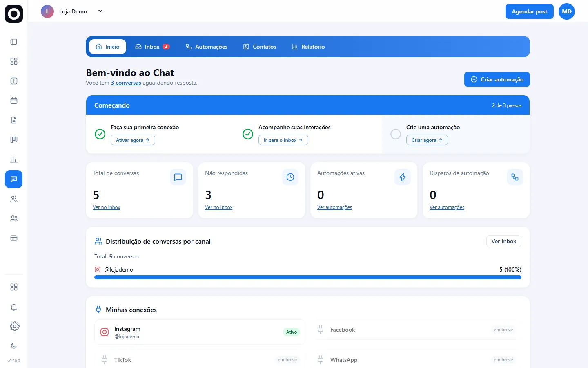Click the Agendar post button
This screenshot has height=368, width=588.
point(530,11)
